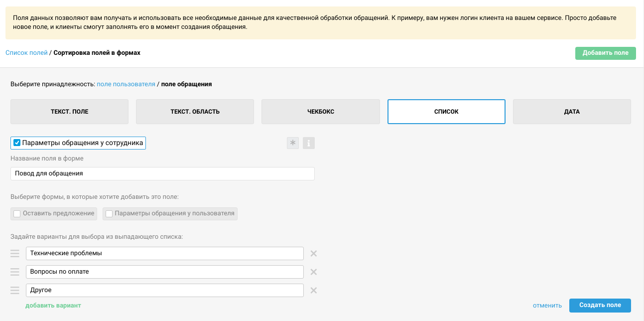Open the 'Список полей' link
644x321 pixels.
[x=26, y=52]
